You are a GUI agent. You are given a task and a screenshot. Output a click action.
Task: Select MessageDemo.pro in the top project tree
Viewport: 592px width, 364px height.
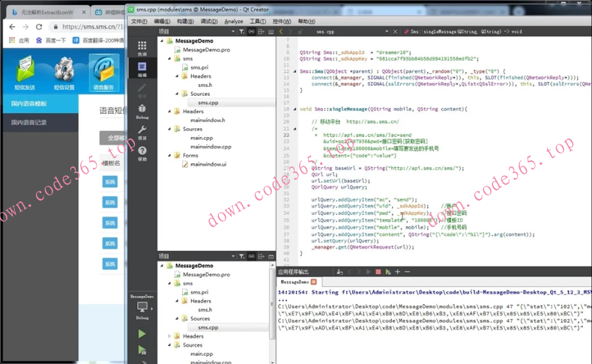(206, 49)
